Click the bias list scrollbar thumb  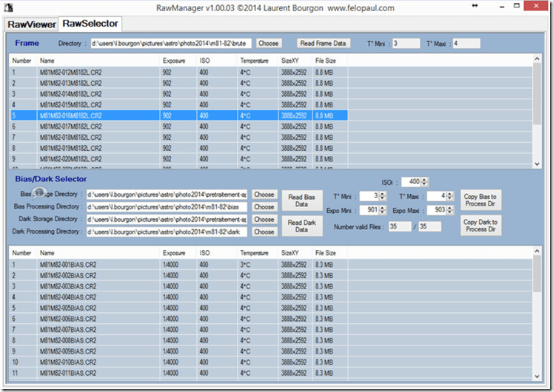537,274
